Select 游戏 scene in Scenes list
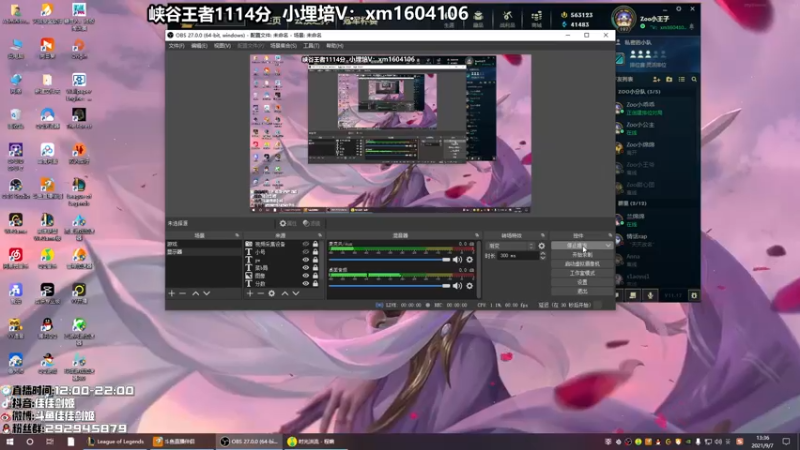Viewport: 800px width, 450px height. click(204, 244)
